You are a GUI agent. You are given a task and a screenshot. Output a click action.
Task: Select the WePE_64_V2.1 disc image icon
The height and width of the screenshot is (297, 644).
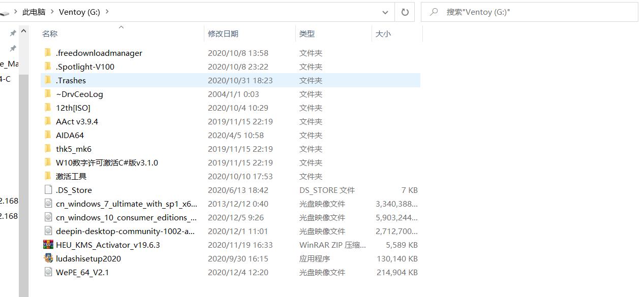tap(48, 272)
